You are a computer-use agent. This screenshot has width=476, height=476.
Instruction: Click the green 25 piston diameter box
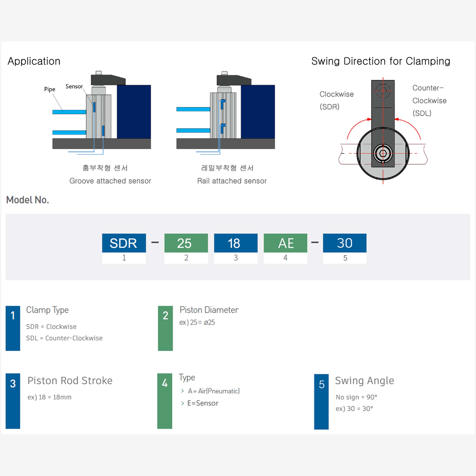[186, 243]
